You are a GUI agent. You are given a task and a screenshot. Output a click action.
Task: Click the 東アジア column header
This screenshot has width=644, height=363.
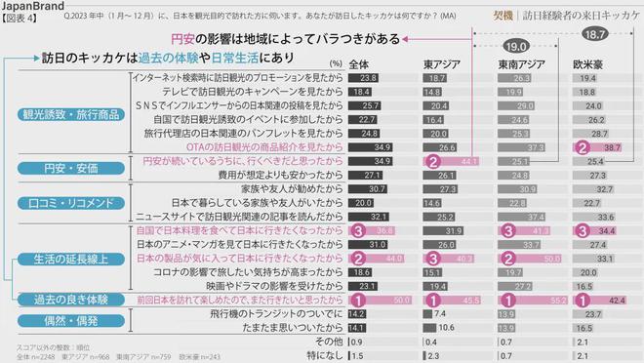(441, 64)
